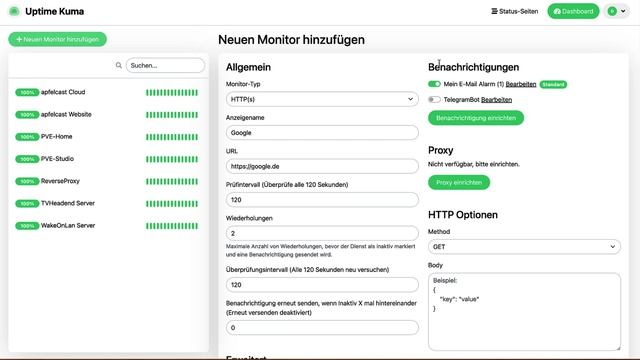Open the Monitor-Typ dropdown
The width and height of the screenshot is (640, 360).
[x=322, y=99]
